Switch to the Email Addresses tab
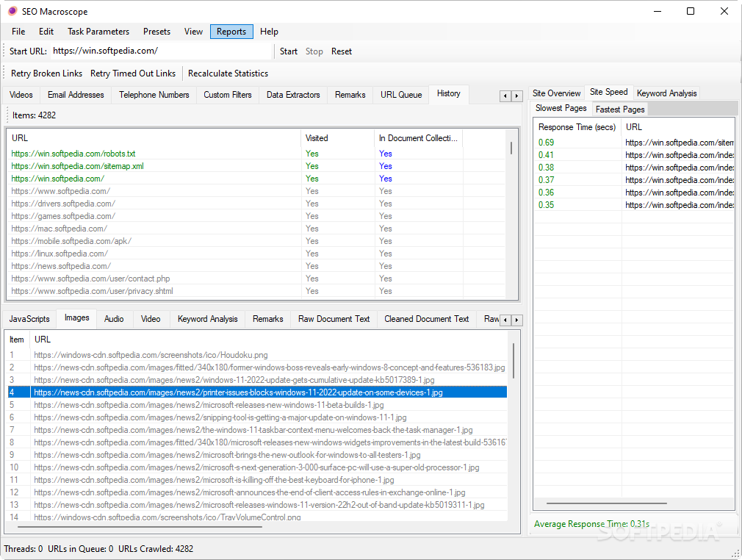Screen dimensions: 742x560 point(76,95)
